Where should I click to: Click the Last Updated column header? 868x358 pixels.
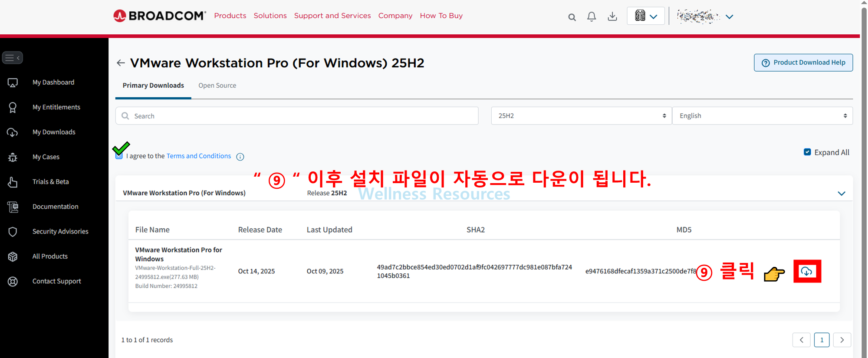click(329, 230)
